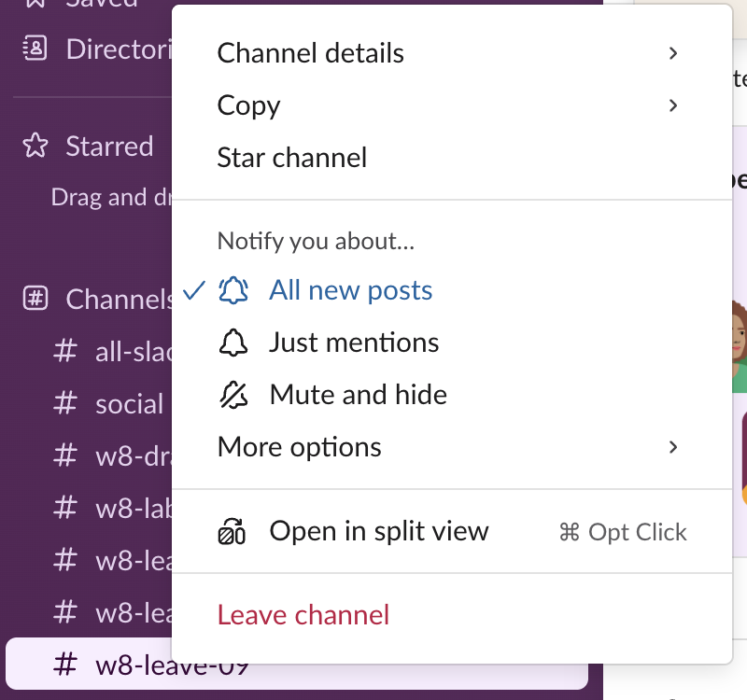Select Mute and hide option
Image resolution: width=747 pixels, height=700 pixels.
click(452, 395)
